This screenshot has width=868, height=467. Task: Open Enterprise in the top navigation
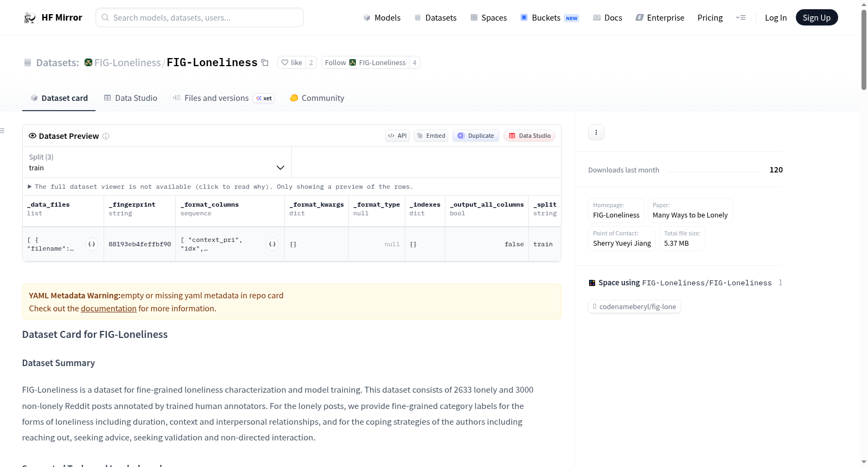[660, 17]
